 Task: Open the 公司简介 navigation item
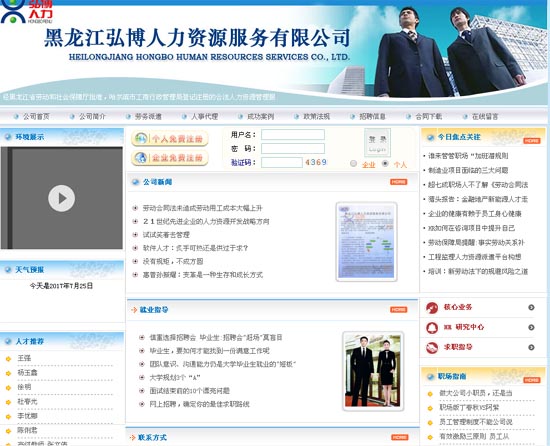(x=92, y=116)
